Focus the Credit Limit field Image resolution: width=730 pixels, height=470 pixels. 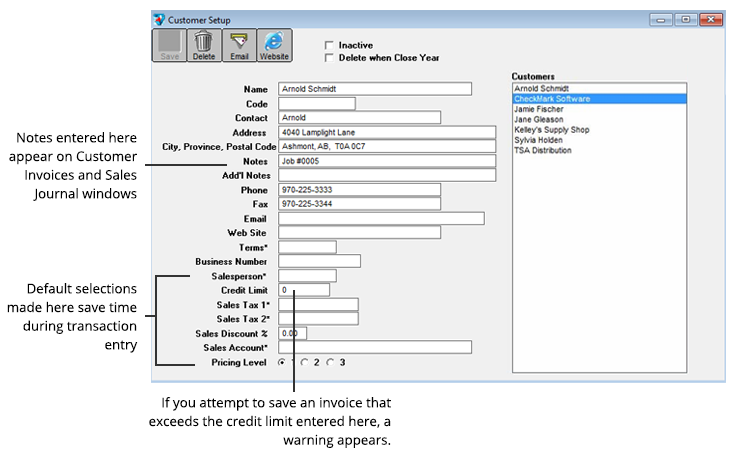tap(303, 290)
